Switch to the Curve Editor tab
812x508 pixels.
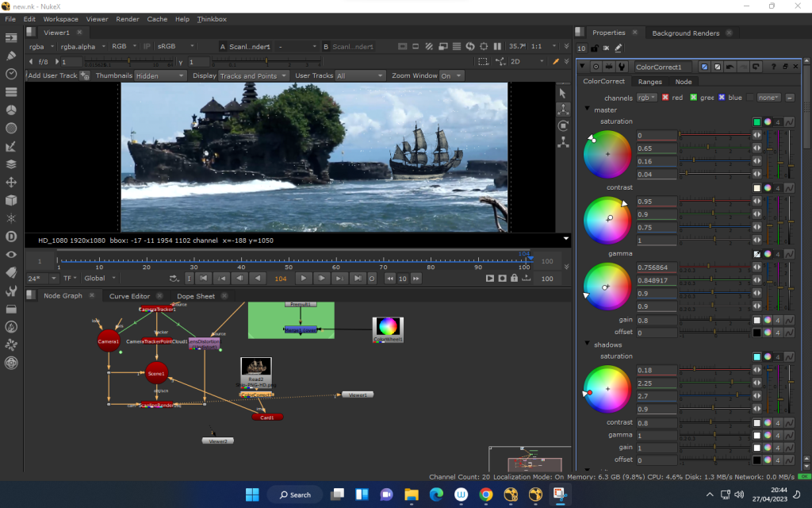129,296
